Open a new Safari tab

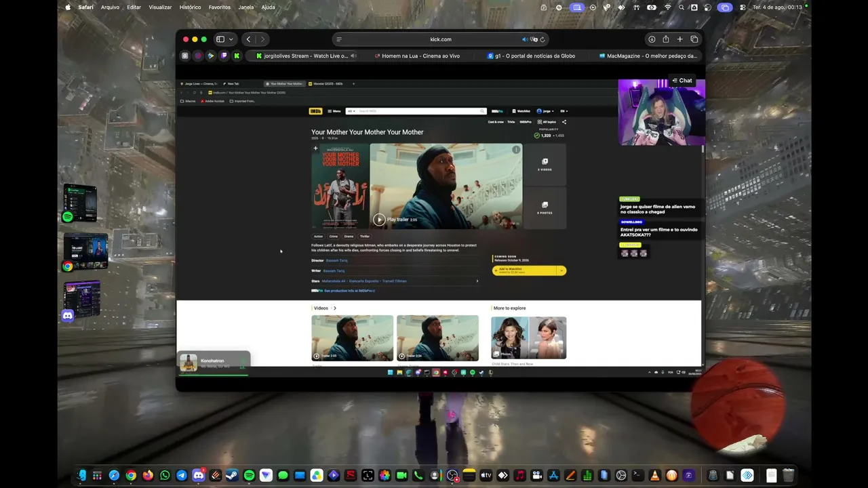point(680,39)
